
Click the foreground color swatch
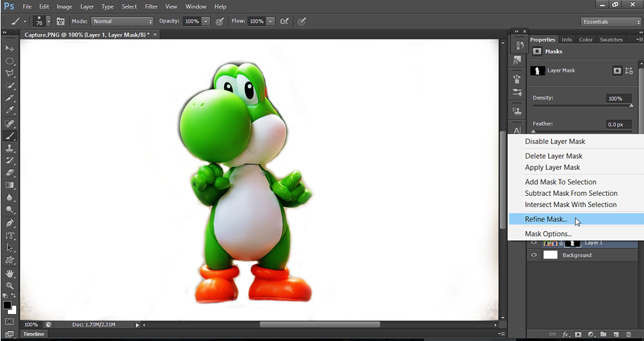(7, 305)
